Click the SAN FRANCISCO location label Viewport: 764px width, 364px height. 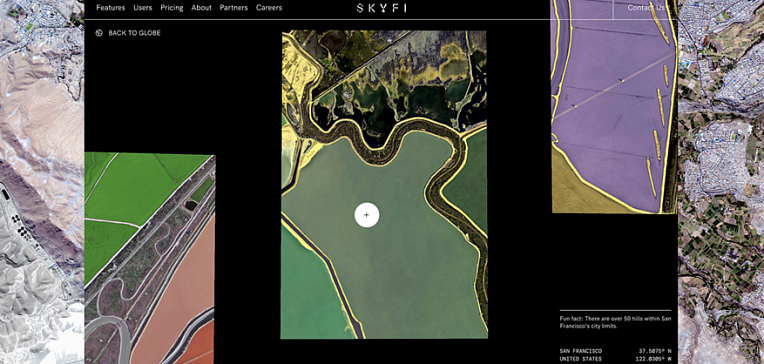[x=581, y=351]
